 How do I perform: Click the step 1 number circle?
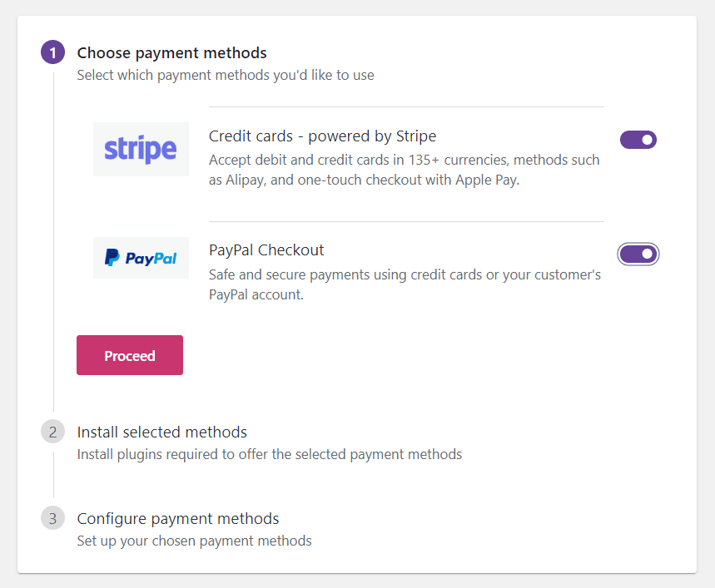53,52
